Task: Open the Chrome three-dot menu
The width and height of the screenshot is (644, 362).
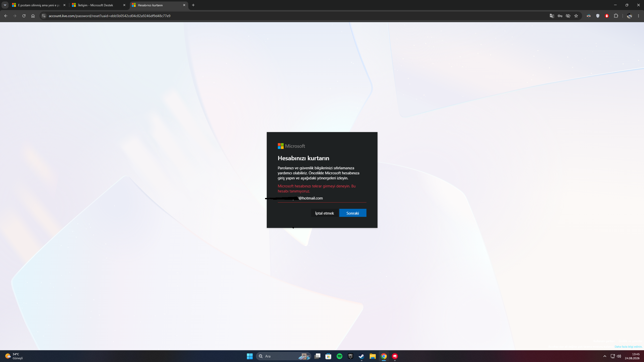Action: click(638, 16)
